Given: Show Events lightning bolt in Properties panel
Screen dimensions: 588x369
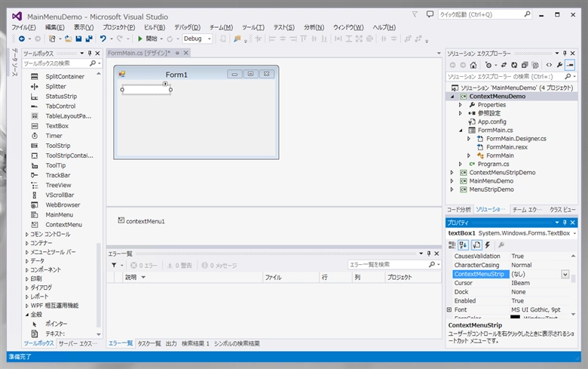Looking at the screenshot, I should pyautogui.click(x=488, y=245).
